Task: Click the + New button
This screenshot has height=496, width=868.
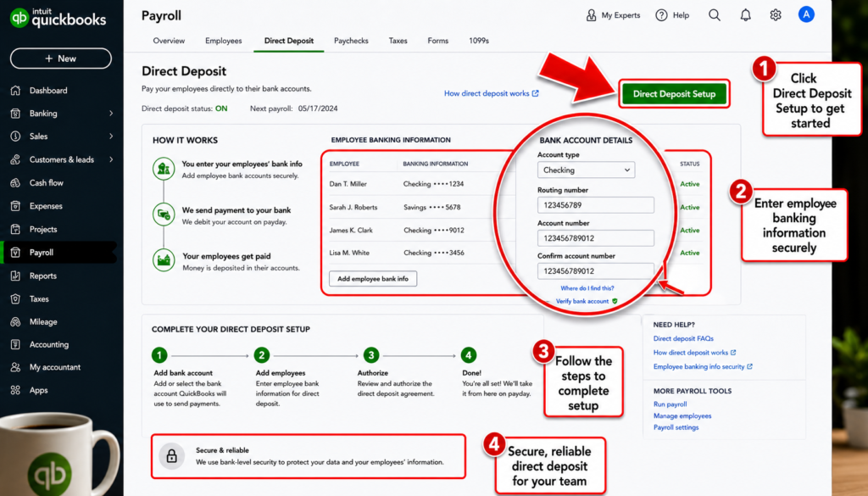Action: pyautogui.click(x=61, y=59)
